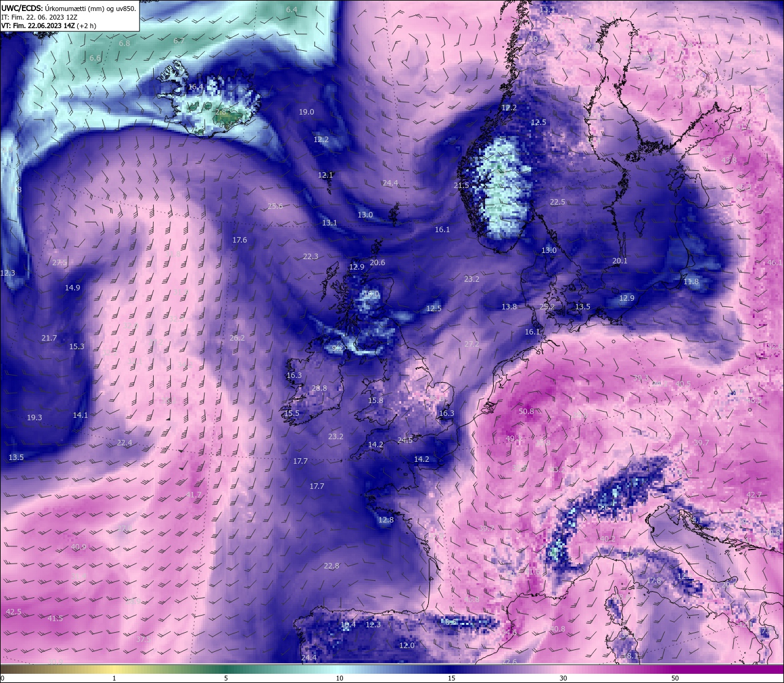
Task: Click the 6.8 value label
Action: click(124, 43)
